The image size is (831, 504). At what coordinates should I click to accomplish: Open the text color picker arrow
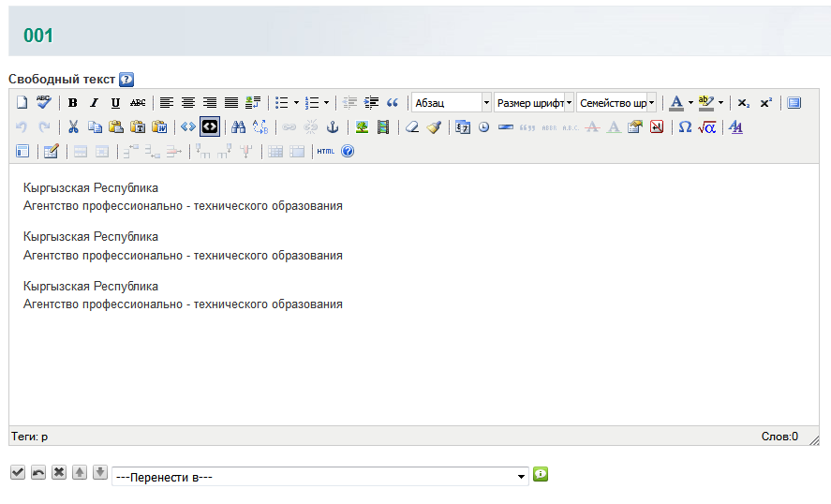click(x=690, y=102)
